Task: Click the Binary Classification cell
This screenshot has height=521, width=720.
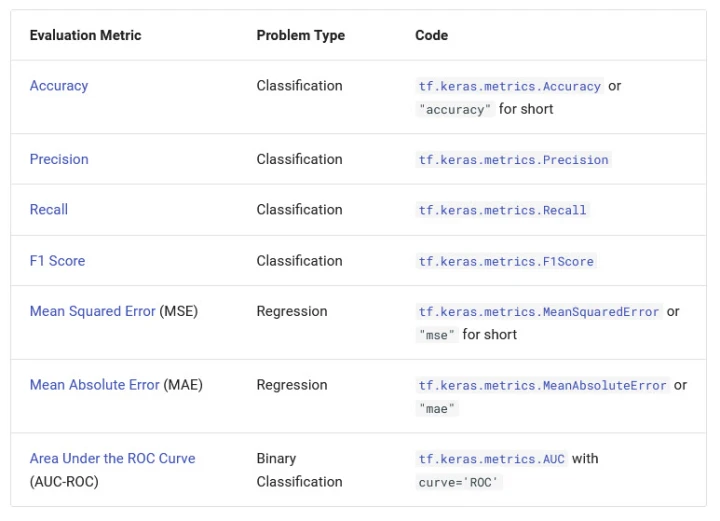Action: pos(299,470)
